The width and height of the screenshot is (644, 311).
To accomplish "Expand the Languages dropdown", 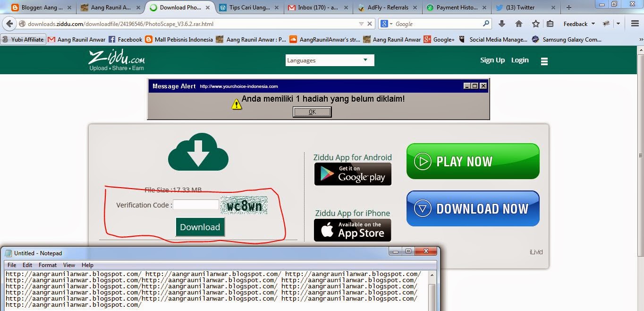I will [x=330, y=60].
